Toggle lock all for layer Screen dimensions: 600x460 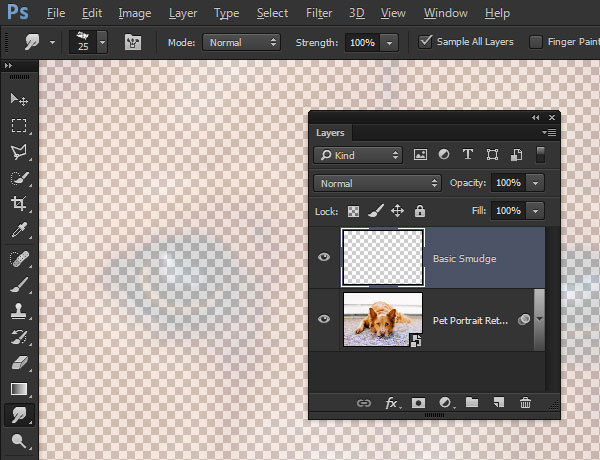[420, 211]
